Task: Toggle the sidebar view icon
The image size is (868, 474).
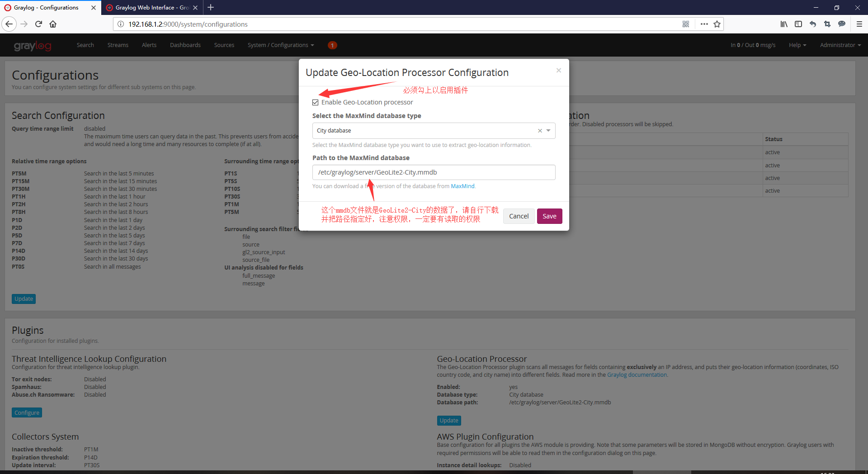Action: click(x=798, y=24)
